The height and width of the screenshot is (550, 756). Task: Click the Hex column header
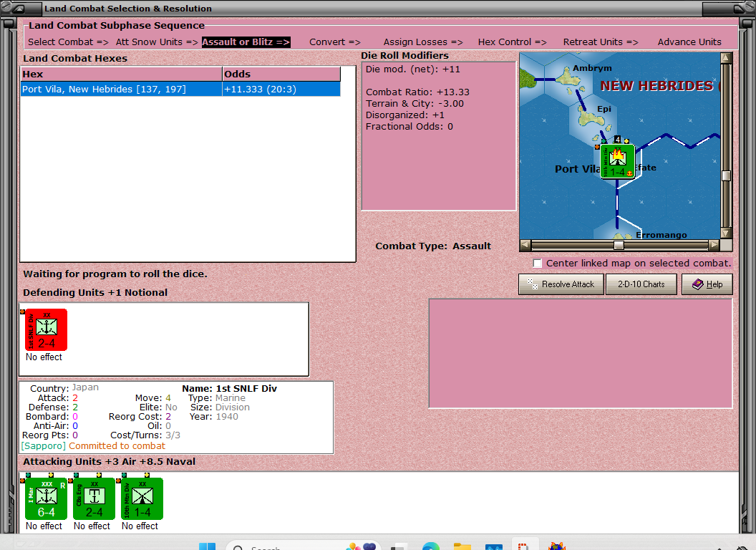[x=121, y=74]
